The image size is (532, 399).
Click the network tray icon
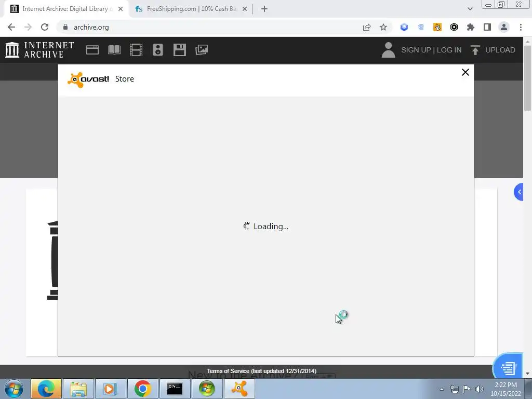(x=454, y=389)
